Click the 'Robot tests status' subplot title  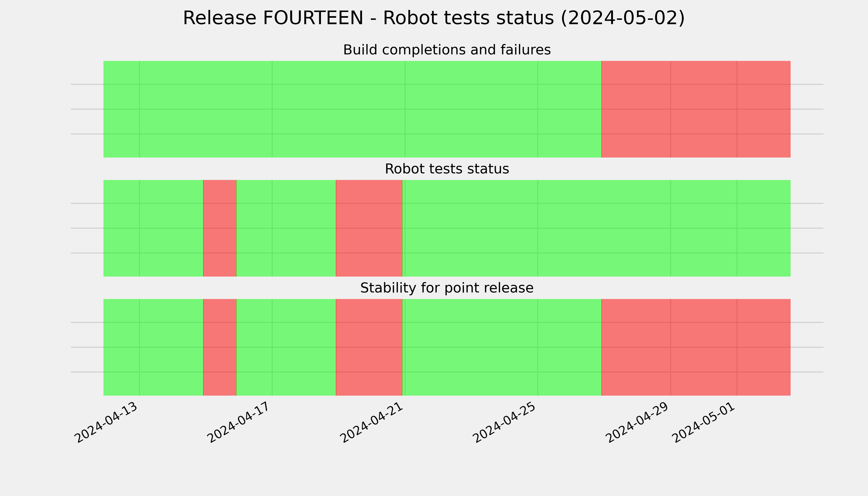pyautogui.click(x=447, y=169)
